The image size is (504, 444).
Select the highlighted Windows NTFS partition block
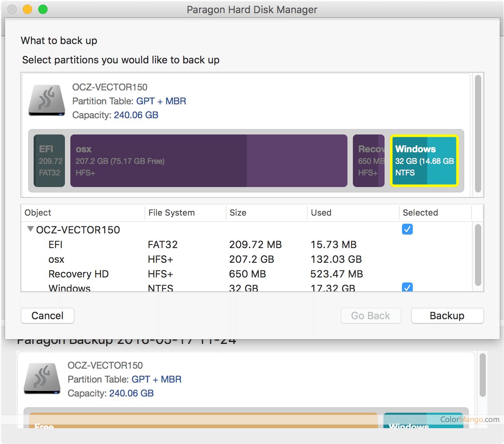424,161
